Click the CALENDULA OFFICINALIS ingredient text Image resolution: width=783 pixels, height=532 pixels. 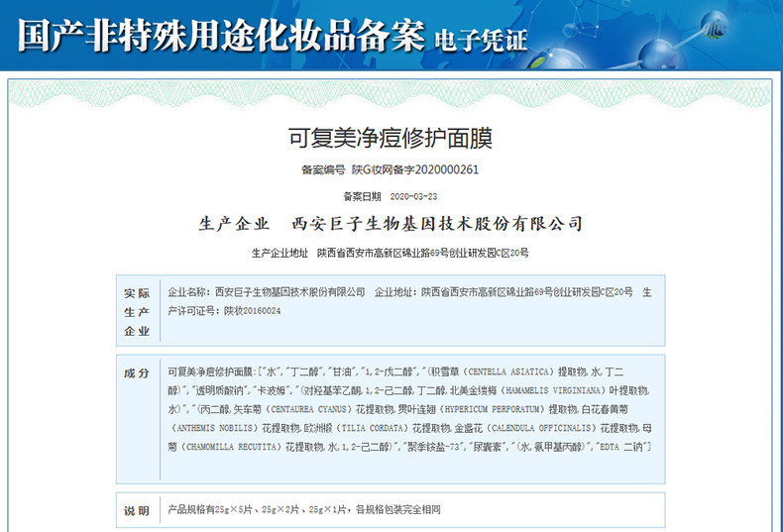pos(541,428)
